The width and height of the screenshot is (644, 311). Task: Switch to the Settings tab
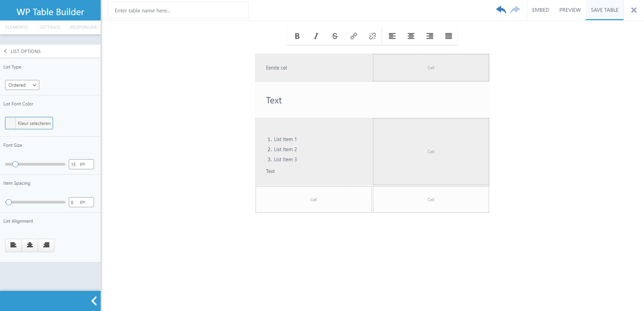pos(50,27)
